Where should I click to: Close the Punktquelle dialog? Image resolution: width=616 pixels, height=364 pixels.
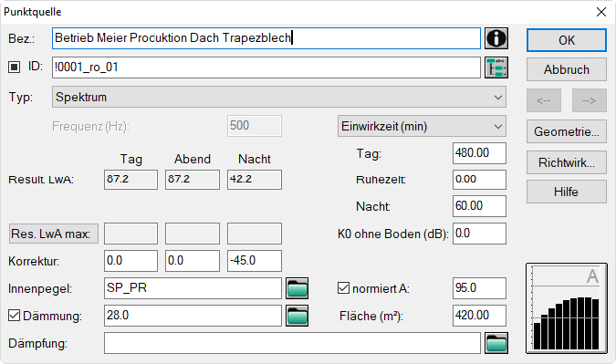pos(601,12)
